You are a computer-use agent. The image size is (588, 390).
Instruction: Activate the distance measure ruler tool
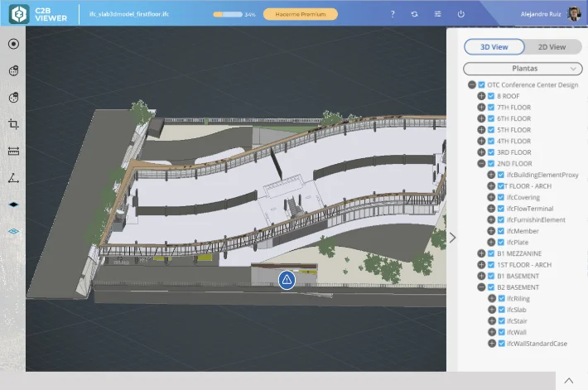pos(13,152)
